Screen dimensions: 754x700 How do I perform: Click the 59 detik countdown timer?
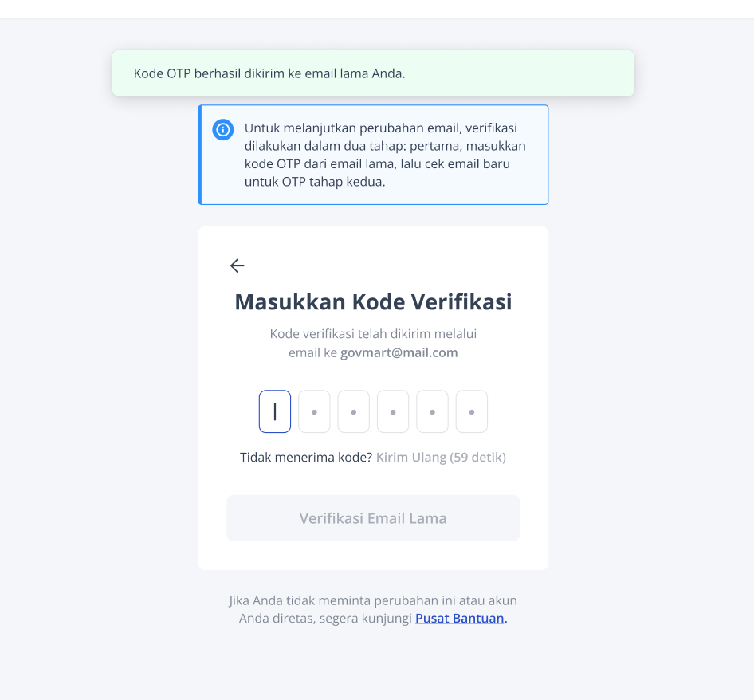tap(478, 457)
